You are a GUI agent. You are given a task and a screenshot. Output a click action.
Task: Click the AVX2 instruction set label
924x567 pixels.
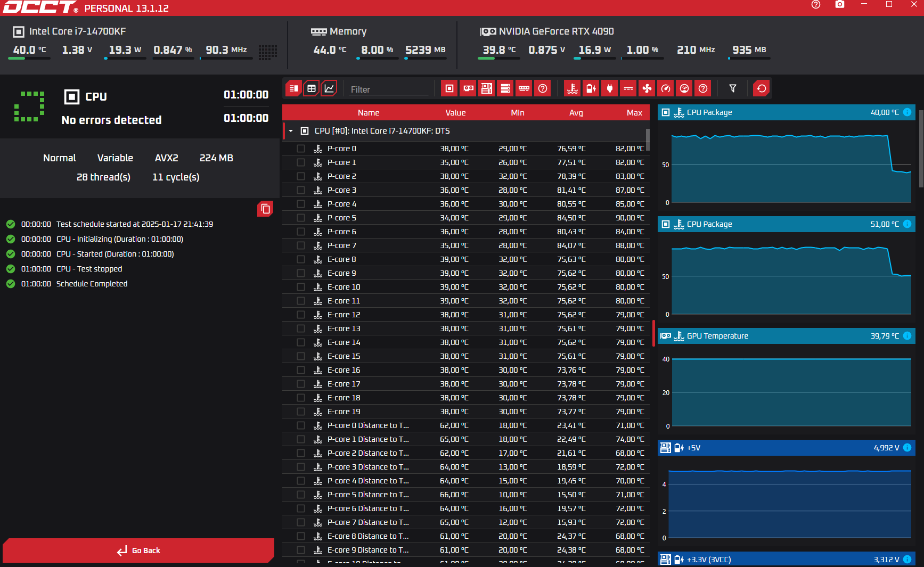[x=167, y=158]
